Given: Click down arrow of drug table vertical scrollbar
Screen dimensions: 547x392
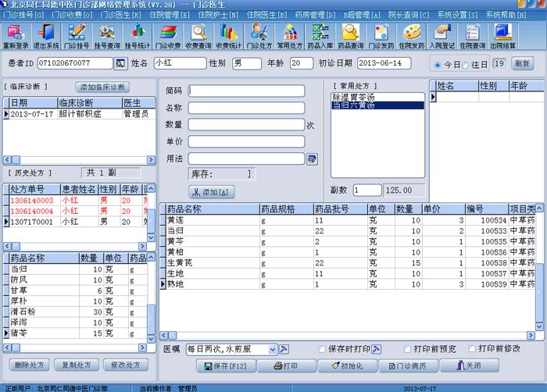Looking at the screenshot, I should pyautogui.click(x=539, y=326).
